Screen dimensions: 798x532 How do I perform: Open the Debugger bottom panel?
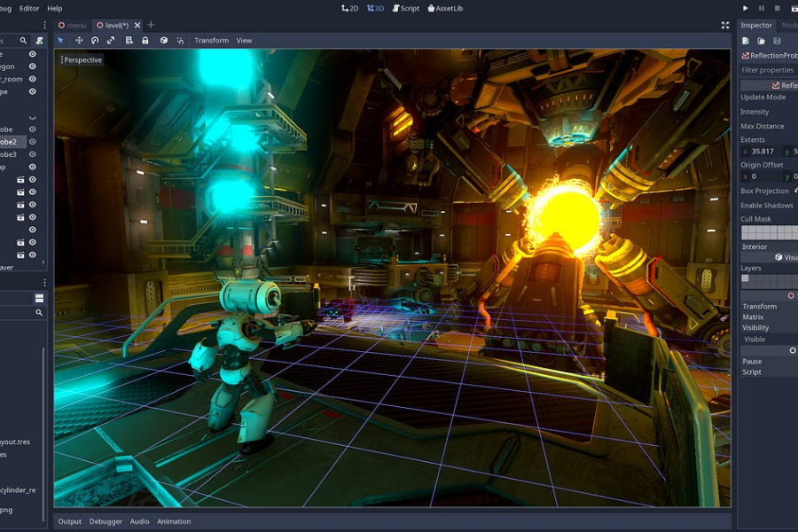106,521
